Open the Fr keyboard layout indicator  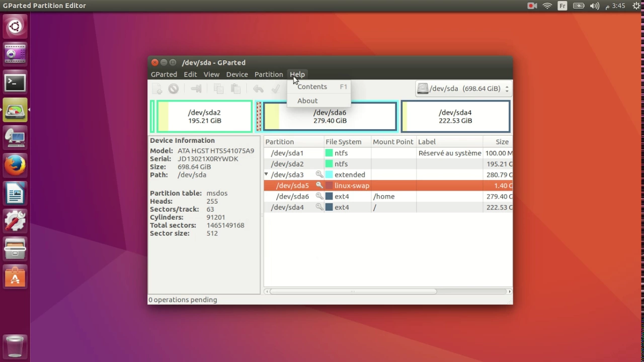[562, 6]
